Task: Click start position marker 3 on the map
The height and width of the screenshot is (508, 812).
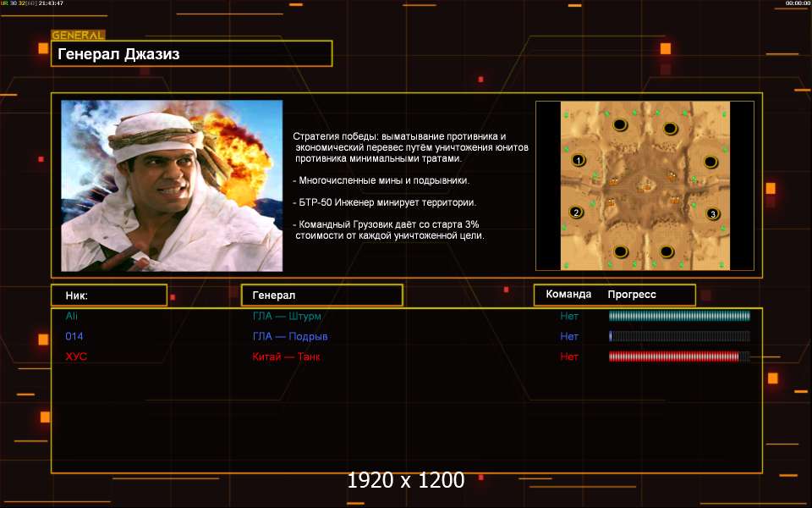Action: pos(713,213)
